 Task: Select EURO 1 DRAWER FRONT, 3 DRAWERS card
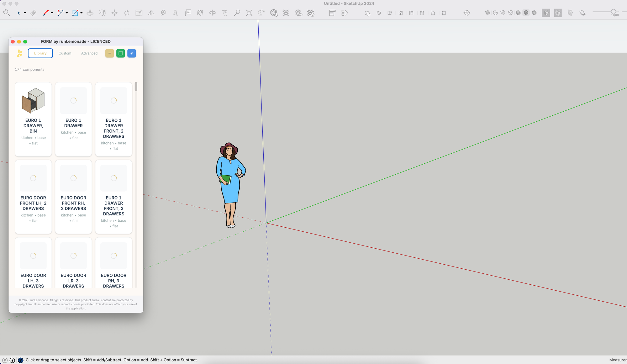coord(114,197)
